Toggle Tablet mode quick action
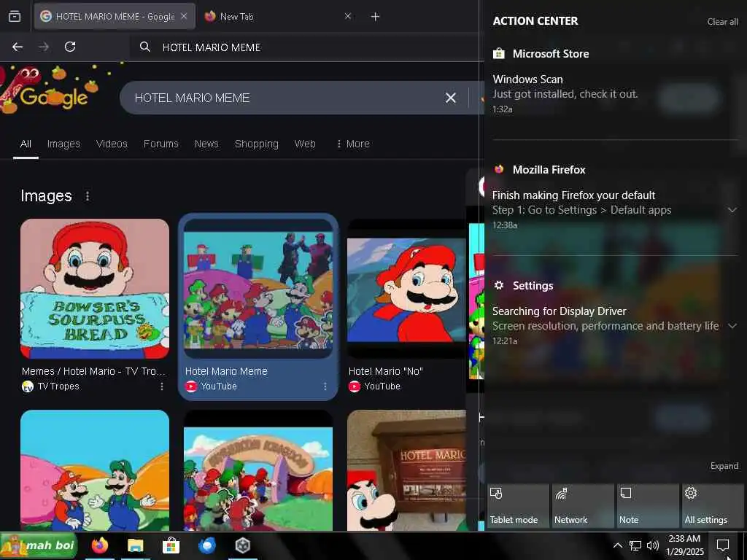The width and height of the screenshot is (747, 560). point(518,505)
